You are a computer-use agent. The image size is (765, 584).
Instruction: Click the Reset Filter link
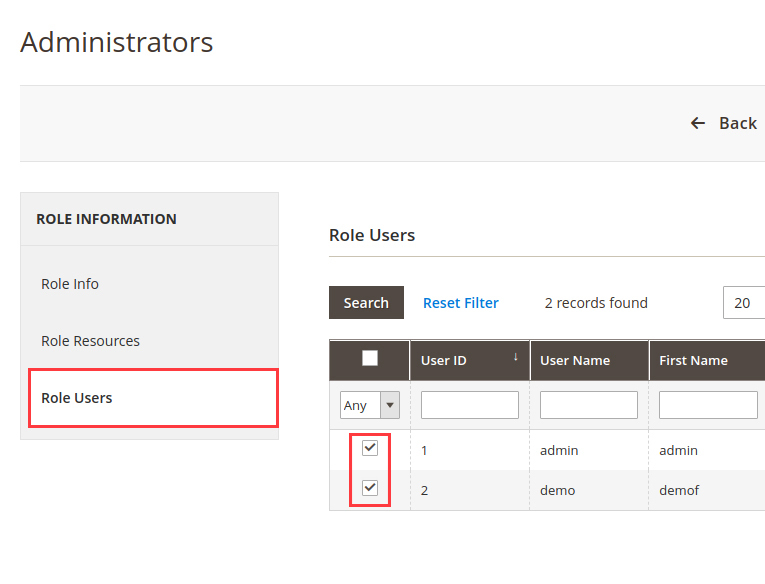point(461,303)
